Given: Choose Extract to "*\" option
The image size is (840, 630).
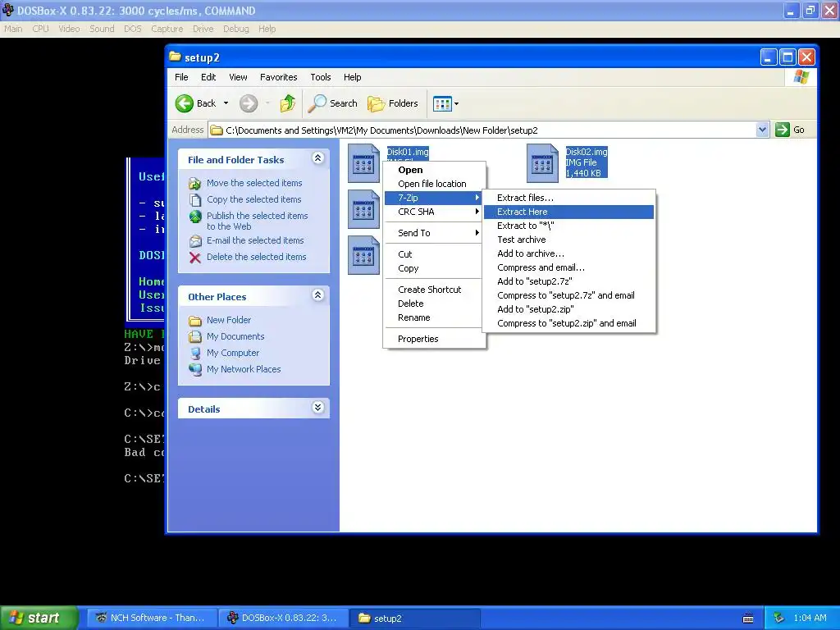Looking at the screenshot, I should coord(568,226).
